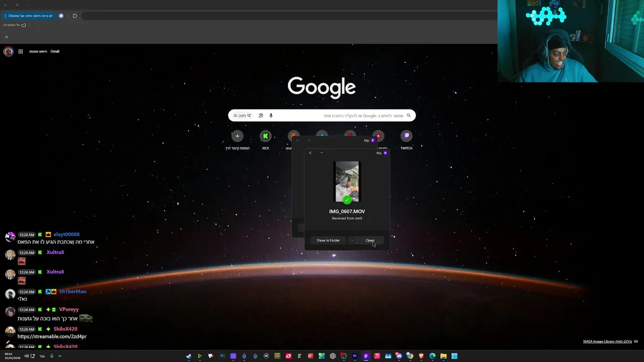Click the IMG_0607.MOV file name text

tap(347, 212)
